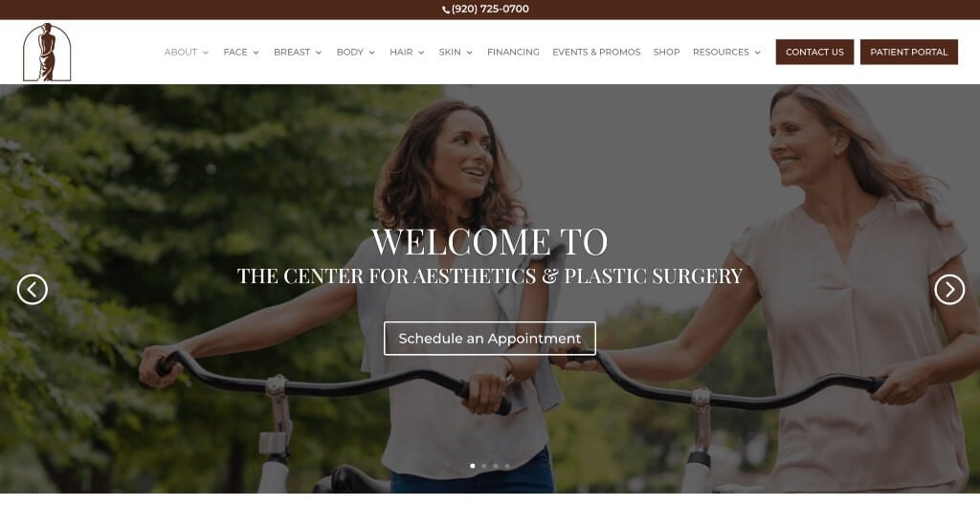
Task: Open the Breast menu chevron
Action: [318, 53]
